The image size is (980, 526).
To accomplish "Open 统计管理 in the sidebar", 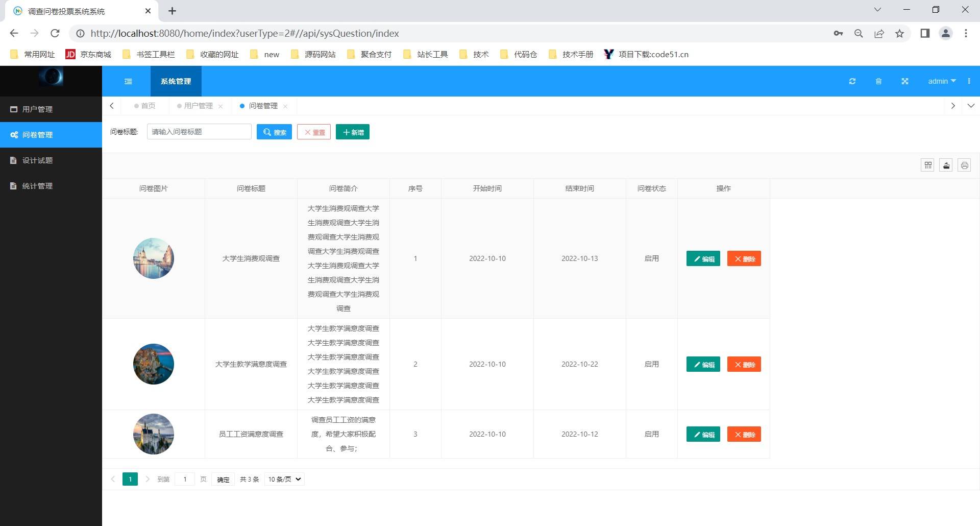I will 51,186.
